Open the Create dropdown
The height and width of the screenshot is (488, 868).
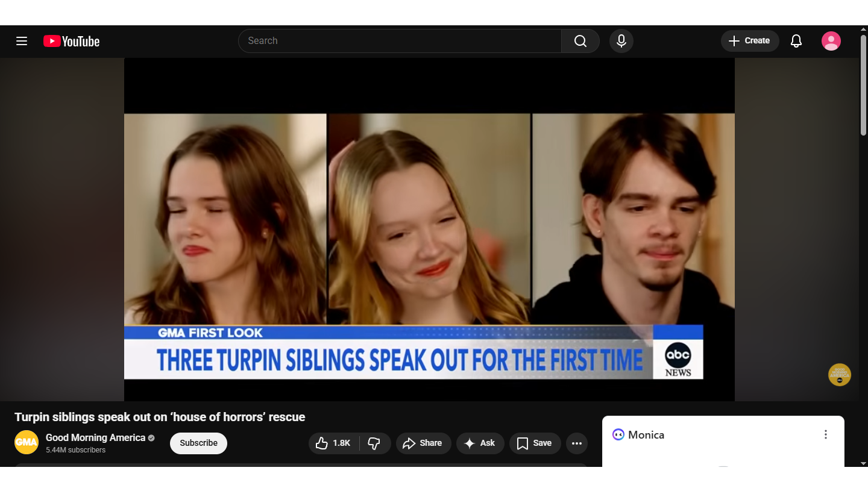[749, 41]
